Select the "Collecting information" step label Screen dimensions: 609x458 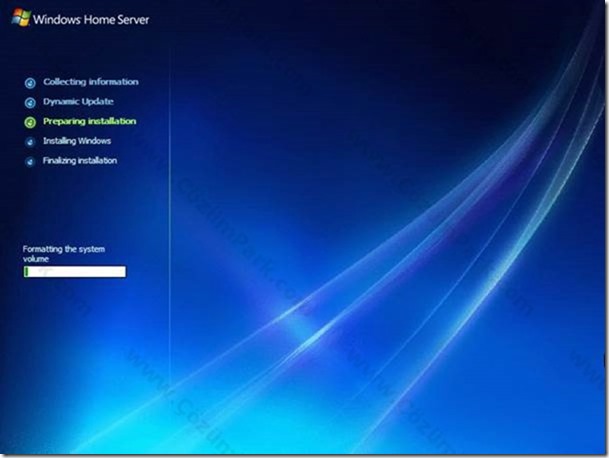pos(91,82)
